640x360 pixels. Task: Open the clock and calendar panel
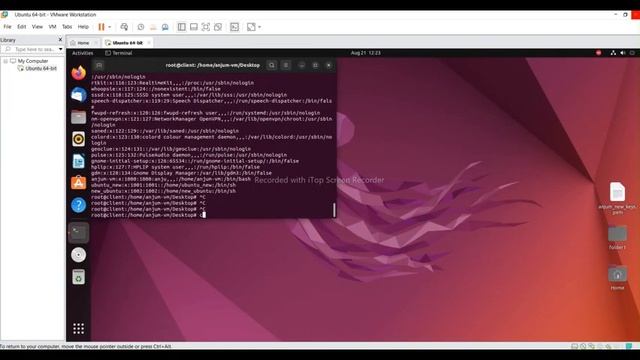tap(365, 53)
